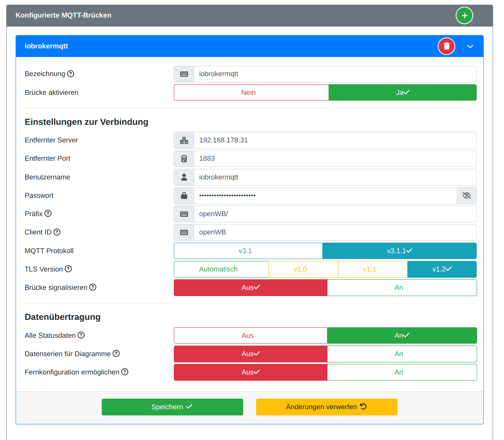The width and height of the screenshot is (504, 440).
Task: Enable Fernkonfiguration ermöglichen with An
Action: coord(402,372)
